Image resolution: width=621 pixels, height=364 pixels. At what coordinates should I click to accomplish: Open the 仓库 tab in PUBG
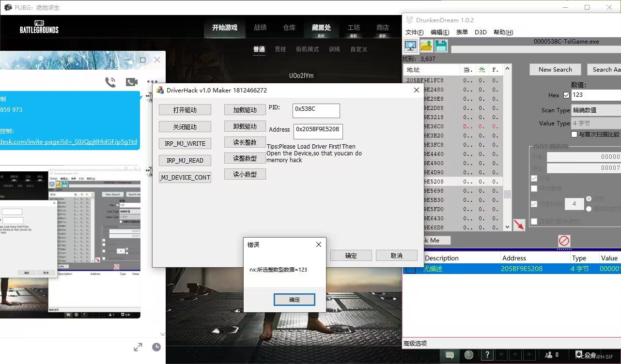289,28
